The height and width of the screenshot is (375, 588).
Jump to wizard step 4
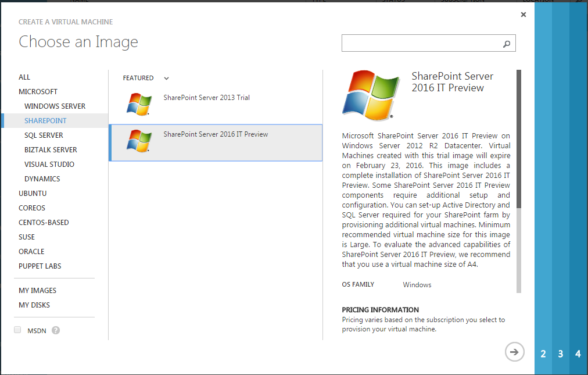578,353
